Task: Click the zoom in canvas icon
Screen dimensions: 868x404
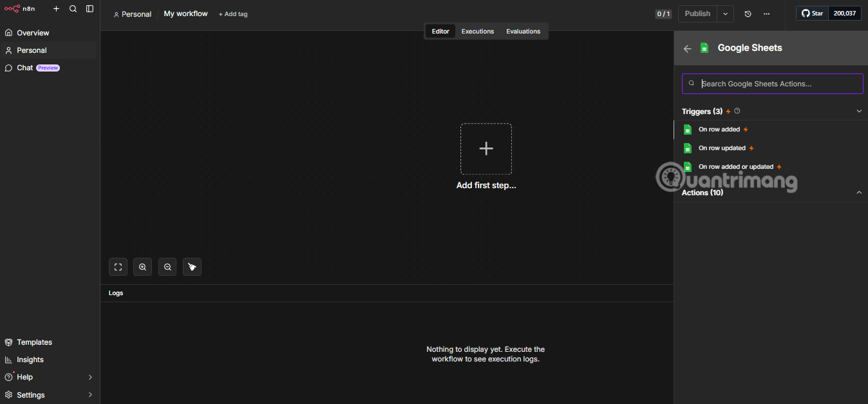Action: click(x=142, y=267)
